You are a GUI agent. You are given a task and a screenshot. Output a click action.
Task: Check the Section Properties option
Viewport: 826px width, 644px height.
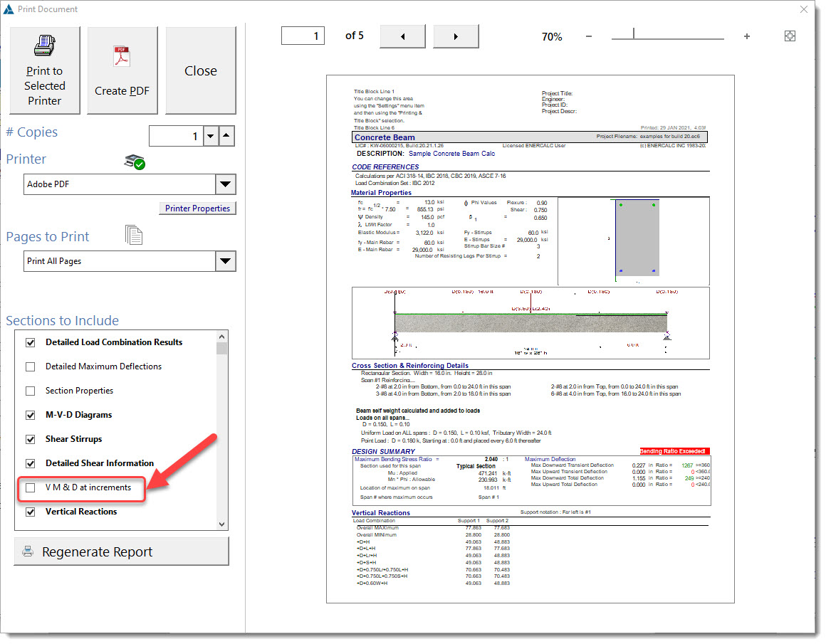[x=31, y=391]
